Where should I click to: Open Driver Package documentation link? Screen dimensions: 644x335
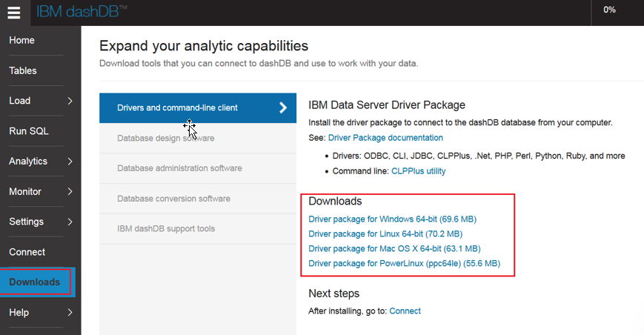(385, 138)
